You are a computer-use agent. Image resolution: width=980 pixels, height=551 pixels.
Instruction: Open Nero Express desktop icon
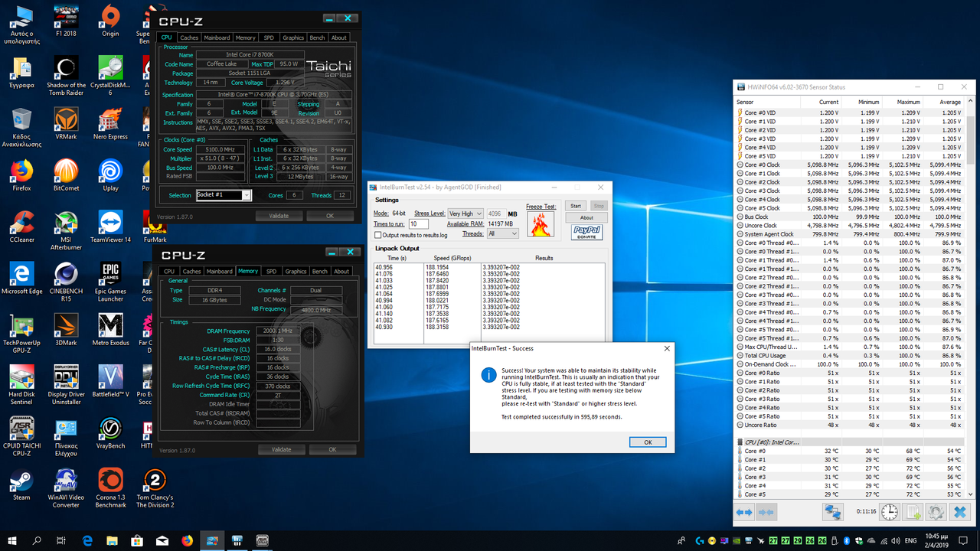click(110, 122)
